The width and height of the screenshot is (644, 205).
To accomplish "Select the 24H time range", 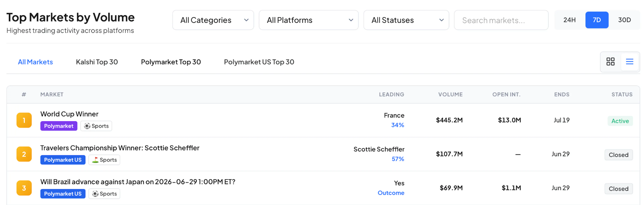I will point(570,20).
